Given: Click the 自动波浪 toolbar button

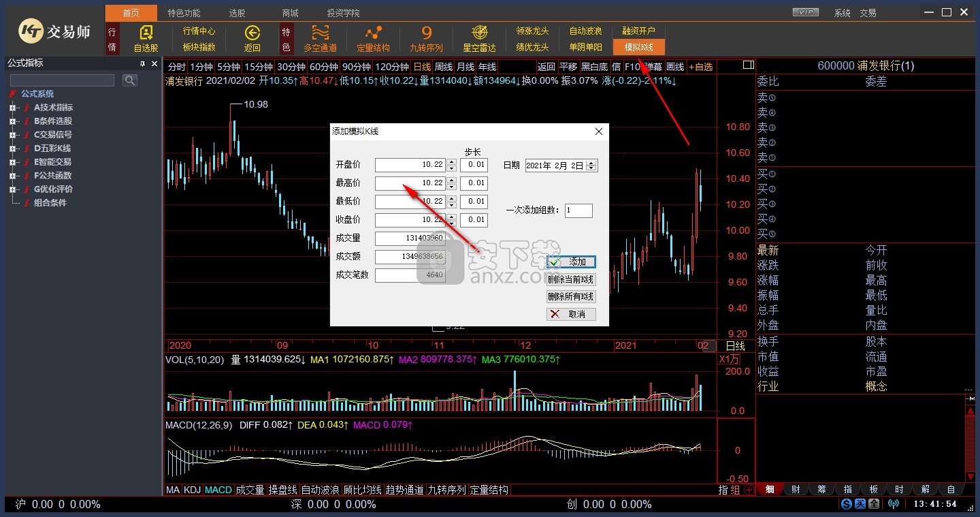Looking at the screenshot, I should (586, 31).
